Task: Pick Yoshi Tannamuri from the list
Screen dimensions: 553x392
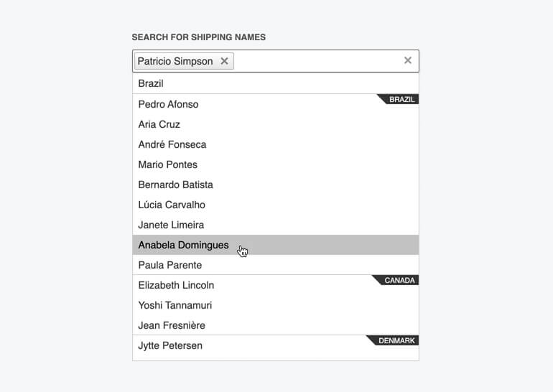Action: tap(176, 305)
